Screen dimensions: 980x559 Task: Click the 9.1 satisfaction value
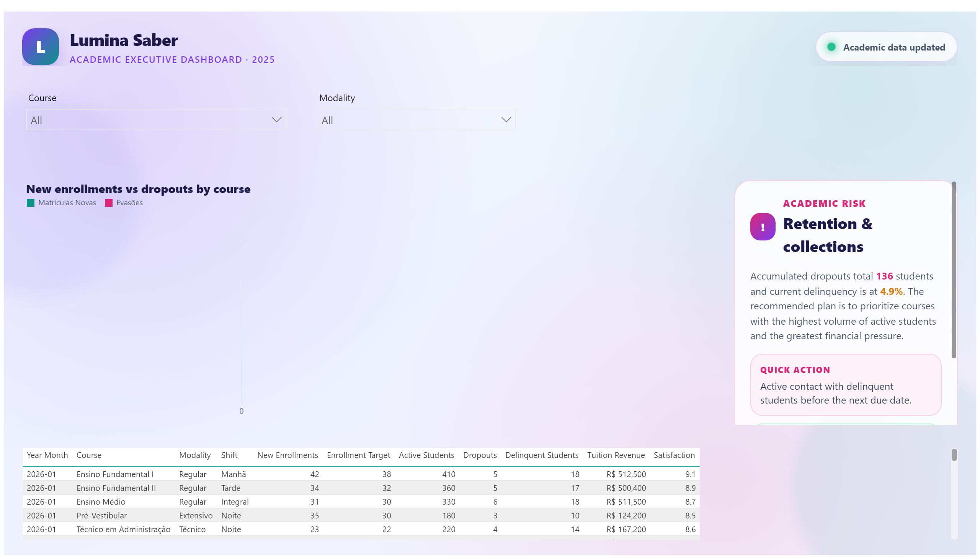click(x=690, y=474)
